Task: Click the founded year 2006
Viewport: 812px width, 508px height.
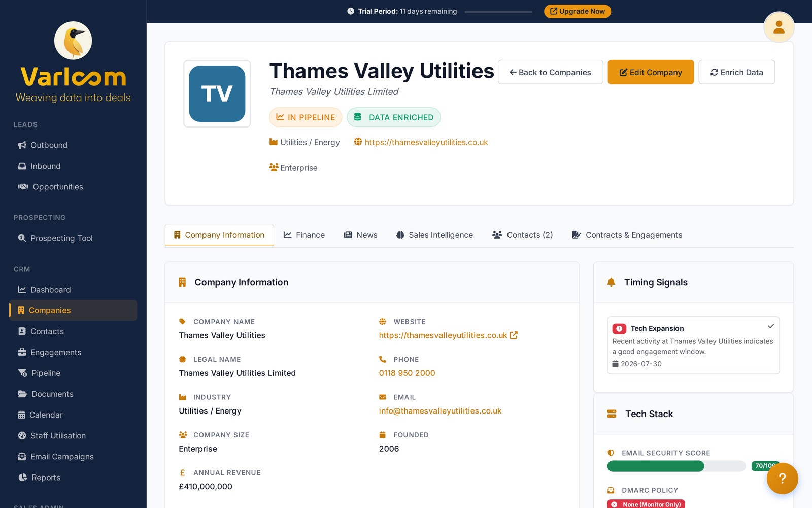Action: click(x=389, y=449)
